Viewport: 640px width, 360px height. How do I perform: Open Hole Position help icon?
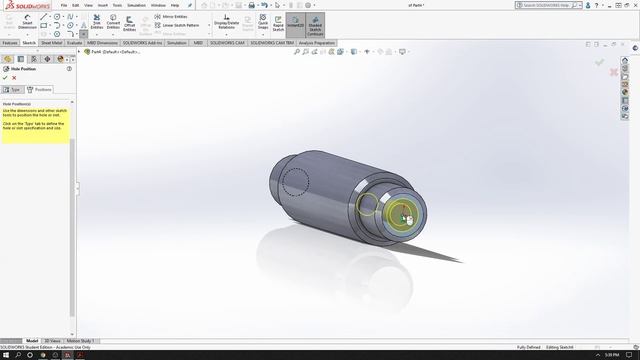tap(69, 69)
